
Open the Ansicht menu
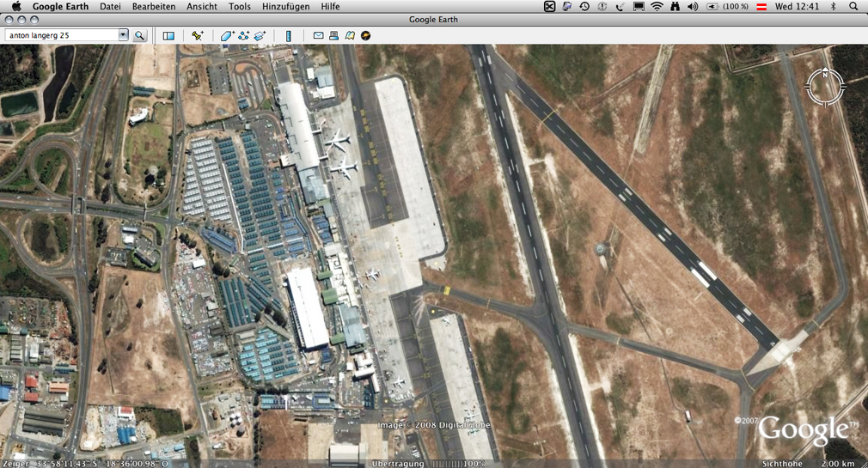tap(201, 6)
